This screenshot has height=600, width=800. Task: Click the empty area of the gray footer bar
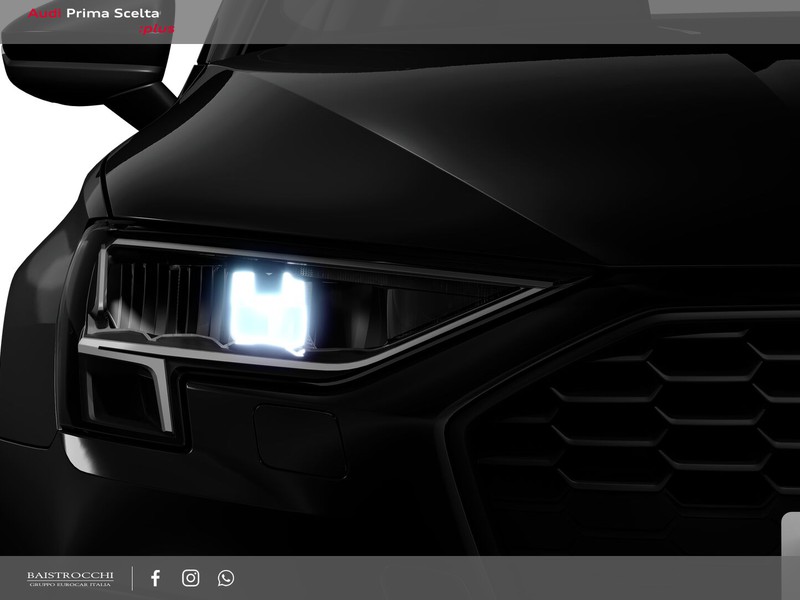click(x=520, y=578)
